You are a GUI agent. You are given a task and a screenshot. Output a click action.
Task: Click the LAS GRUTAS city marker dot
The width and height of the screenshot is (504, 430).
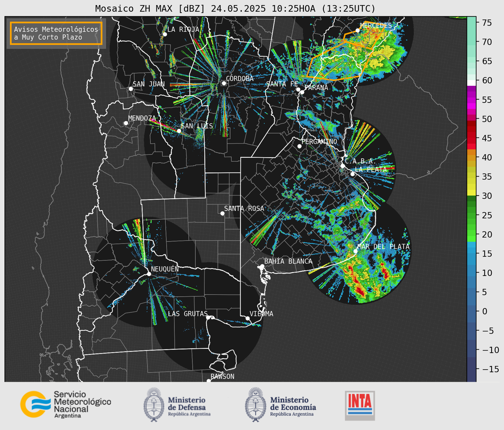(x=208, y=318)
